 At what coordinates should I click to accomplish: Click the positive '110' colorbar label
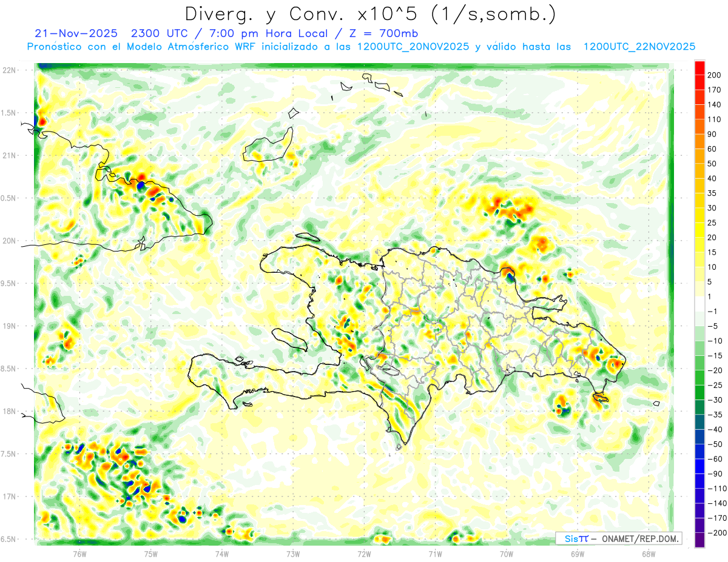tap(715, 119)
